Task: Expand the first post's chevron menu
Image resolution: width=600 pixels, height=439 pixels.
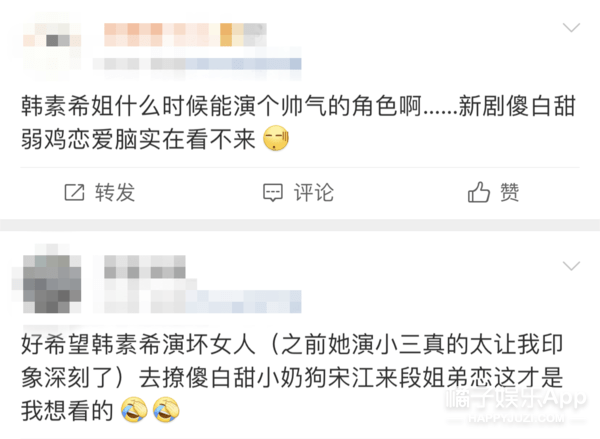Action: click(571, 28)
